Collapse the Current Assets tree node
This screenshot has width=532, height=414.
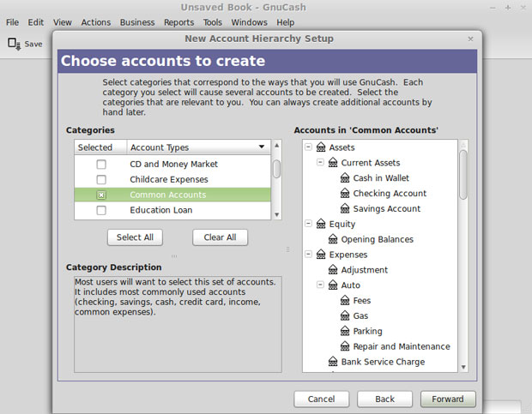(x=320, y=162)
